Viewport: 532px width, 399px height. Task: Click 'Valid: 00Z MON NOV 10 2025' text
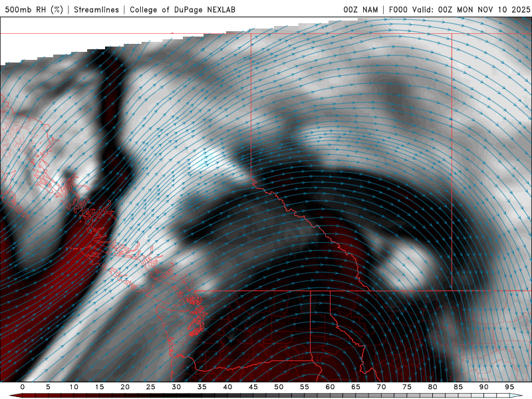tap(471, 10)
